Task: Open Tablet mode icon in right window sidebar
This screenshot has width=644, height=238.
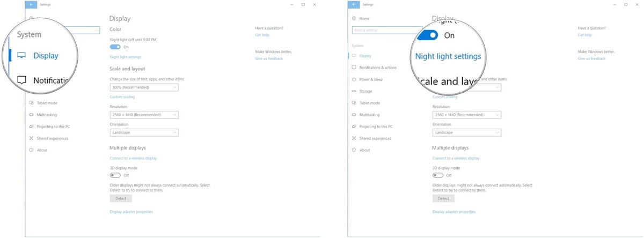Action: pyautogui.click(x=354, y=103)
